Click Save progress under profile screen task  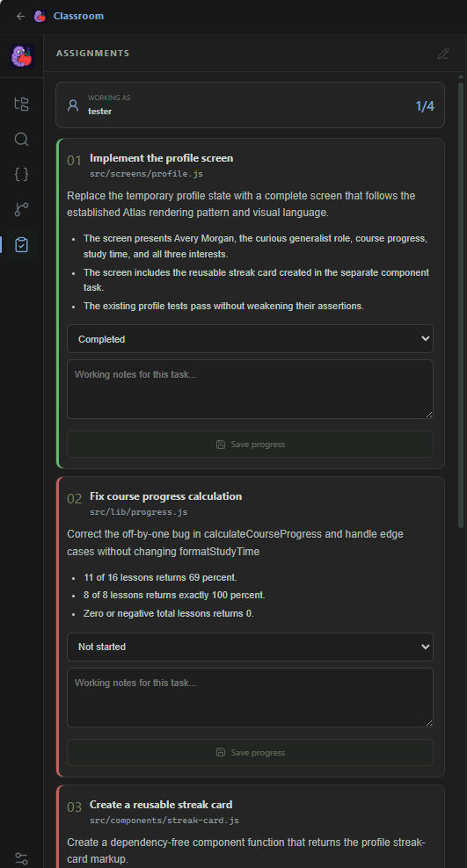point(250,444)
